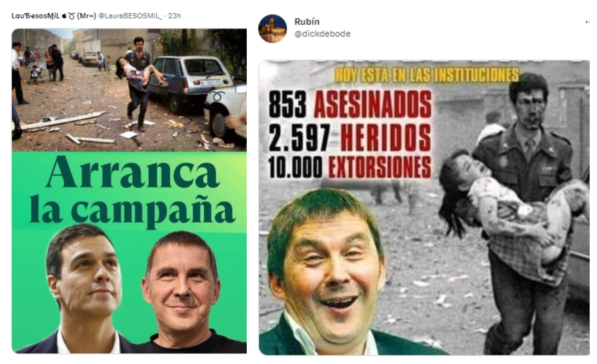Click the man in suit on green poster
The image size is (597, 364).
pos(84,289)
